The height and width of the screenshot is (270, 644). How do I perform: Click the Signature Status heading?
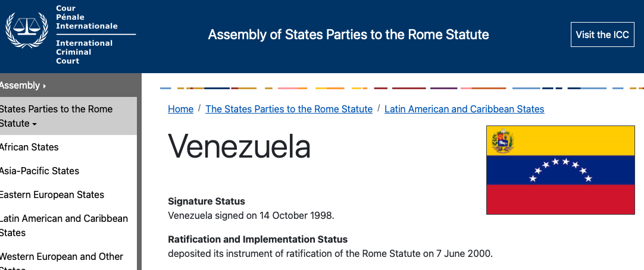click(x=206, y=201)
